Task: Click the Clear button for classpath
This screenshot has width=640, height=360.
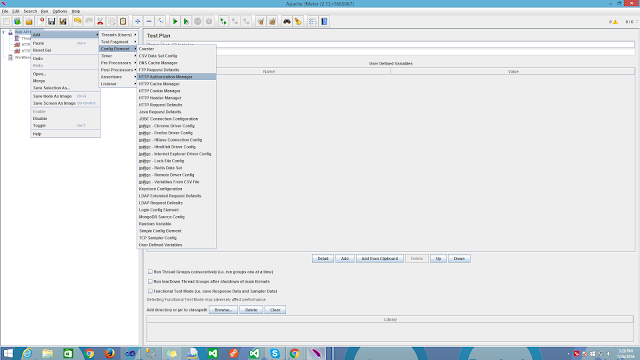Action: [x=275, y=310]
